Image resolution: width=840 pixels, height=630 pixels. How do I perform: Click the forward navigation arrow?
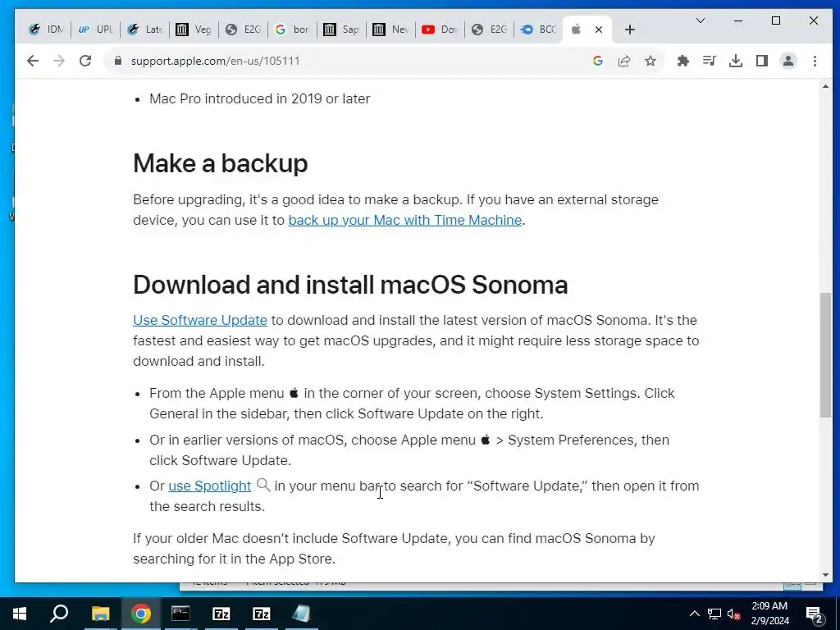[x=59, y=61]
